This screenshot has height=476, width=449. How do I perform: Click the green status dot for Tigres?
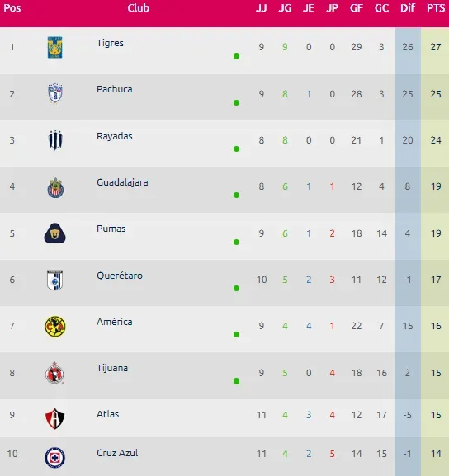click(236, 56)
